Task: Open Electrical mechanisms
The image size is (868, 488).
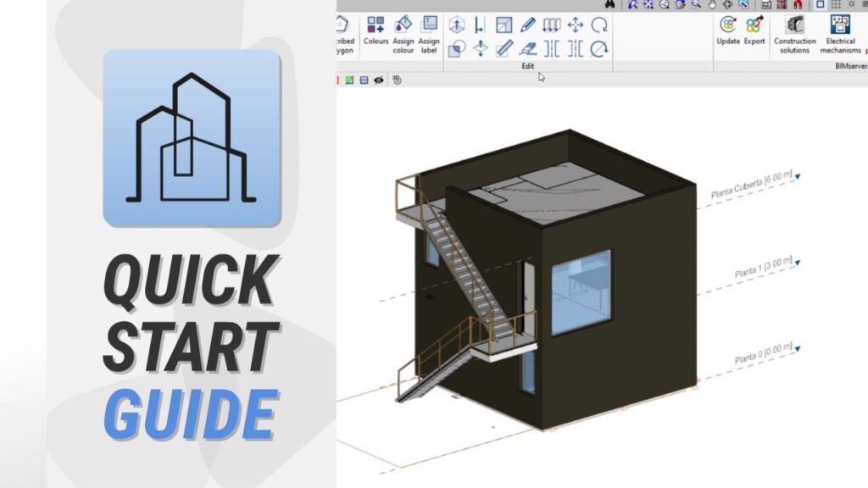Action: pyautogui.click(x=840, y=25)
